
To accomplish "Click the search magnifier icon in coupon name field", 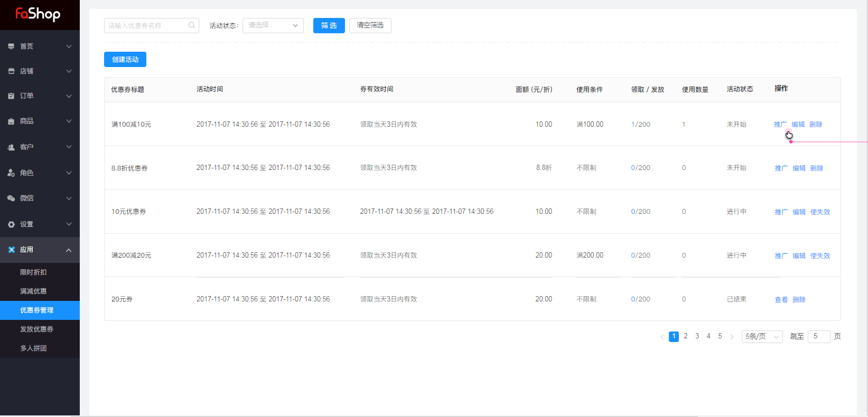I will (192, 25).
